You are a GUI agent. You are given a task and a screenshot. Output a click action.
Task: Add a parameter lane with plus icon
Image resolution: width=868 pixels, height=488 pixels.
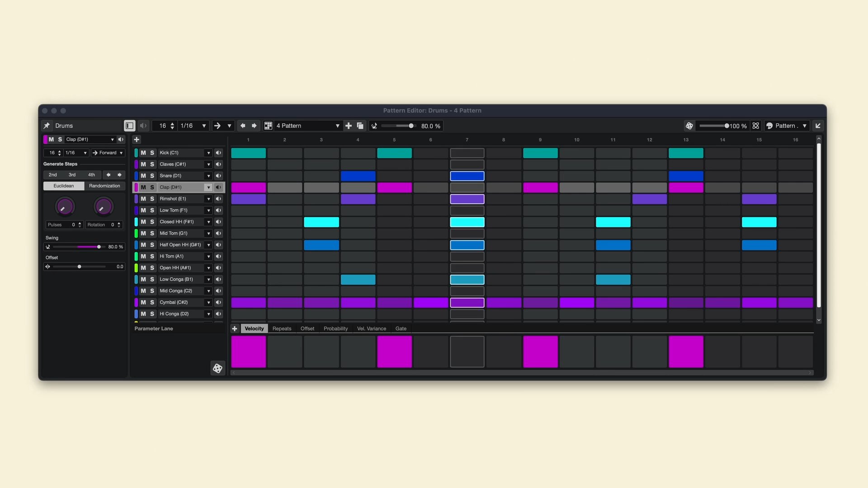pyautogui.click(x=235, y=328)
